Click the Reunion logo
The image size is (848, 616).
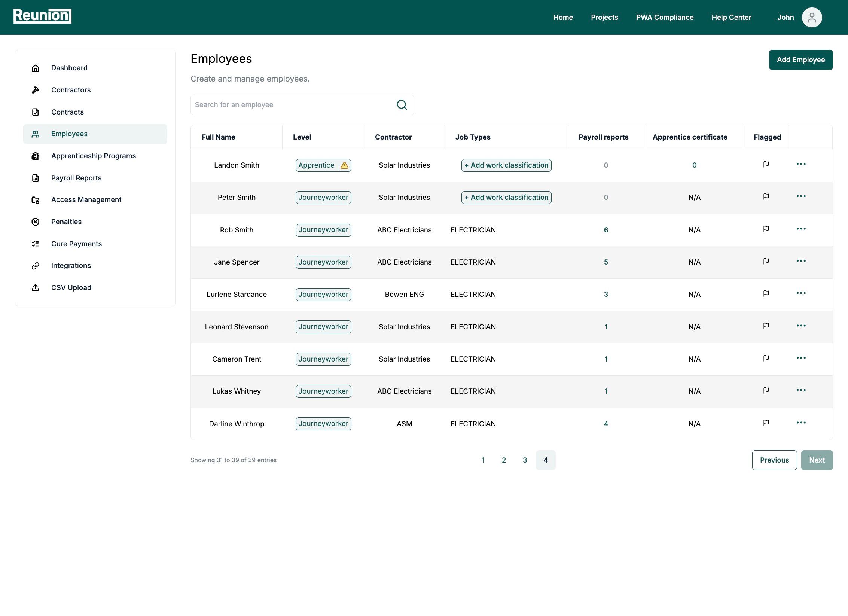click(x=42, y=16)
